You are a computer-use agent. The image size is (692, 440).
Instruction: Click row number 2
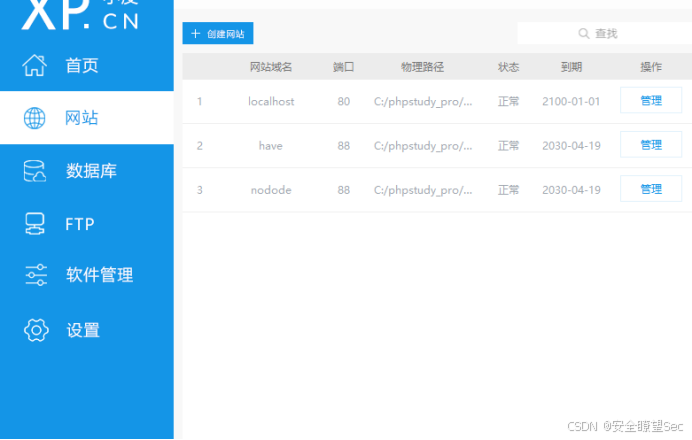[199, 146]
